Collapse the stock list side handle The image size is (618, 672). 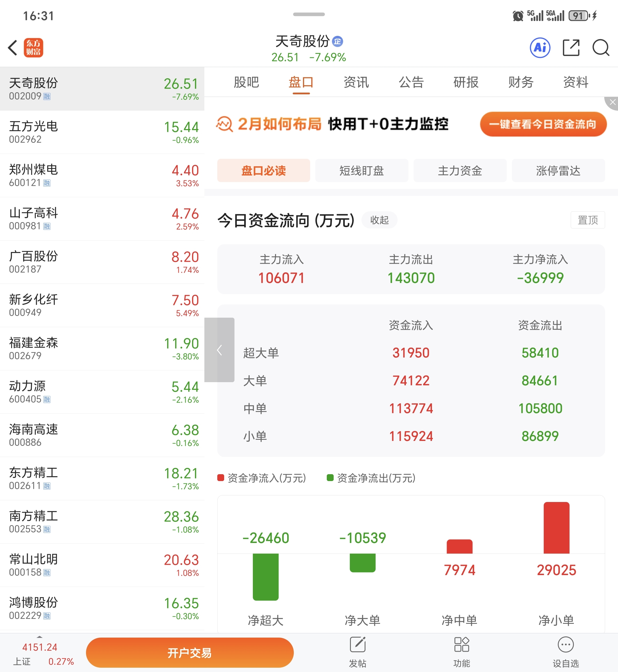tap(219, 350)
